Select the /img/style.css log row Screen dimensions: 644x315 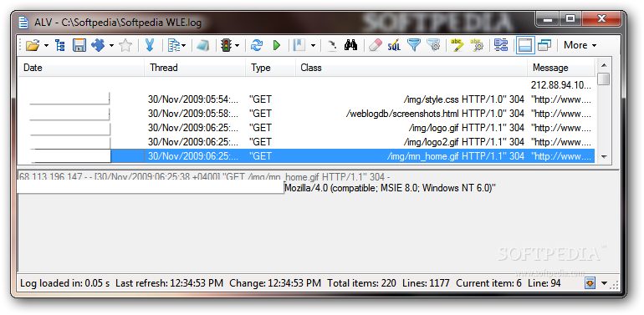307,99
